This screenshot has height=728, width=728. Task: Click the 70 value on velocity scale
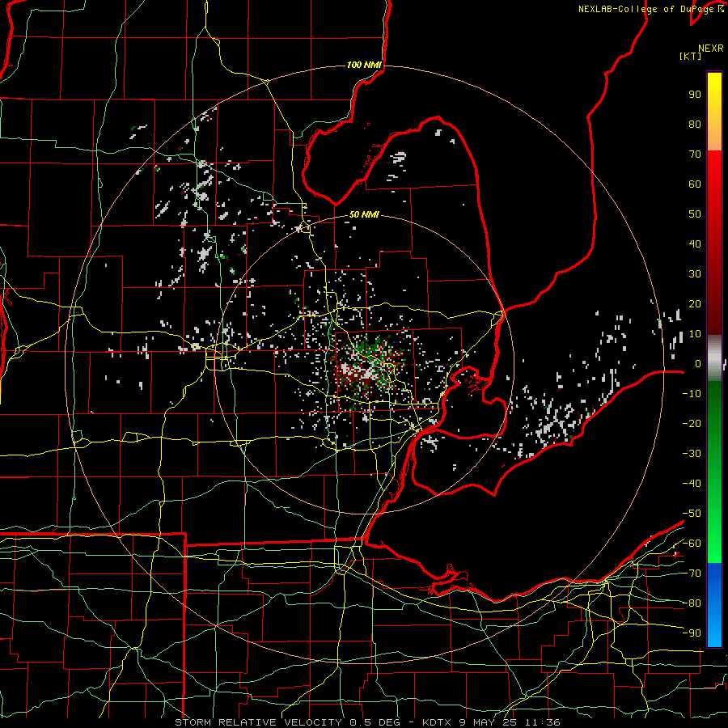pos(695,154)
